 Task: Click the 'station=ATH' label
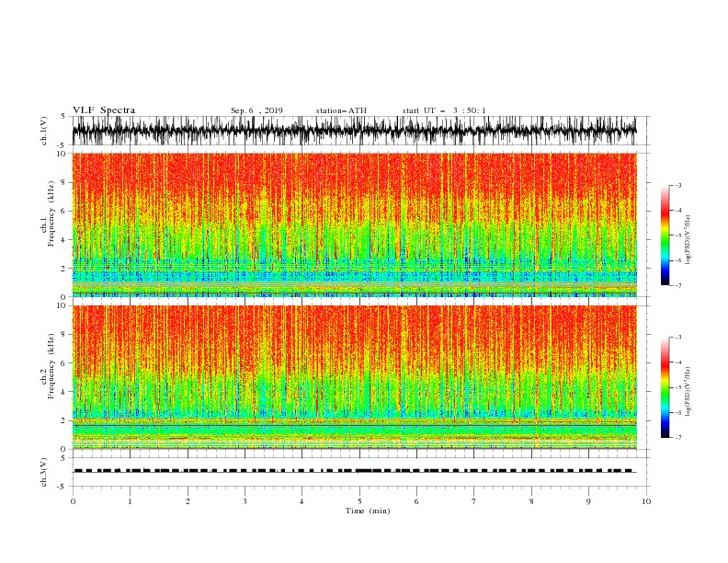341,110
